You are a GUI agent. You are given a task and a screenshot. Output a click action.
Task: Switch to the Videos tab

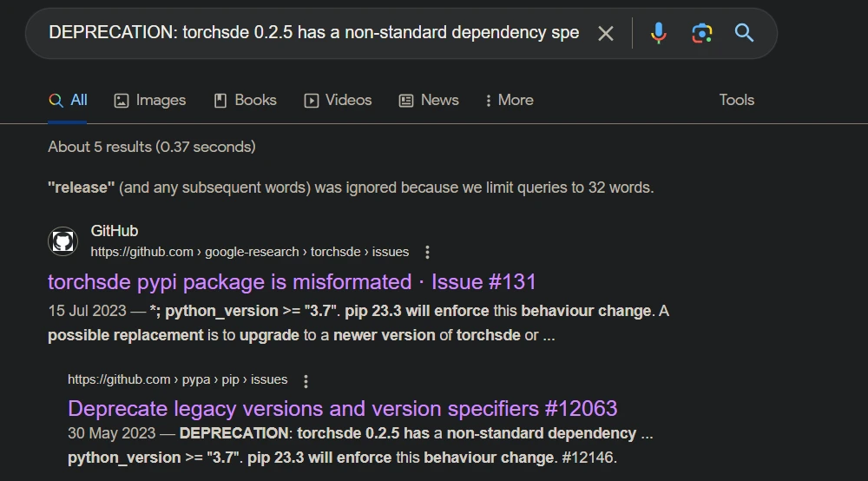click(x=338, y=100)
